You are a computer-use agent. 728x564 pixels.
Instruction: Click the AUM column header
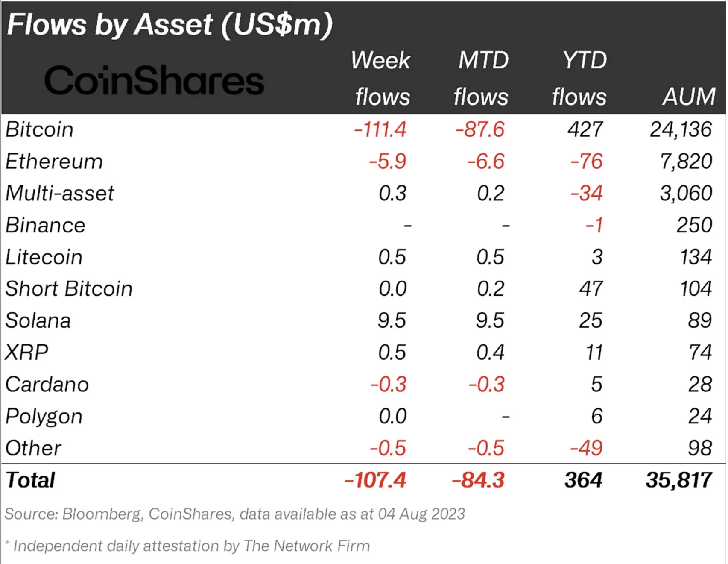[x=688, y=96]
